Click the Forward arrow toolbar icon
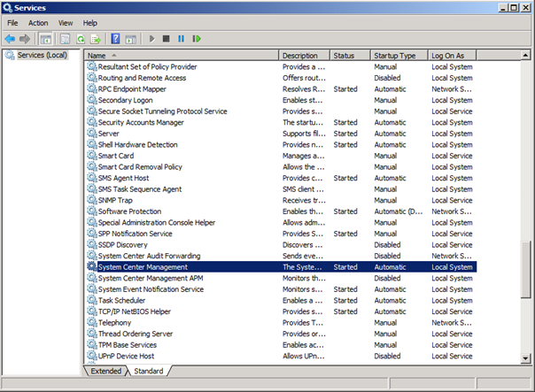Viewport: 535px width, 392px height. (x=25, y=39)
